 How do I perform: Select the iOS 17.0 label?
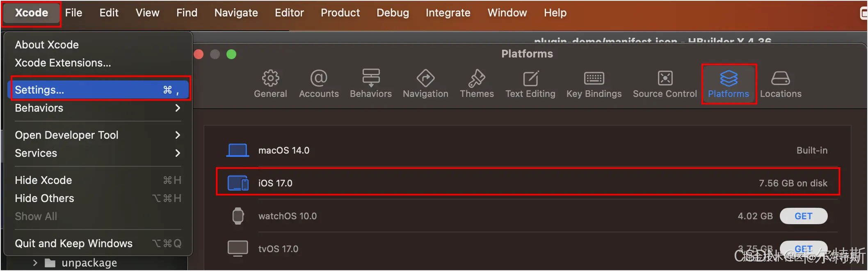pyautogui.click(x=275, y=183)
